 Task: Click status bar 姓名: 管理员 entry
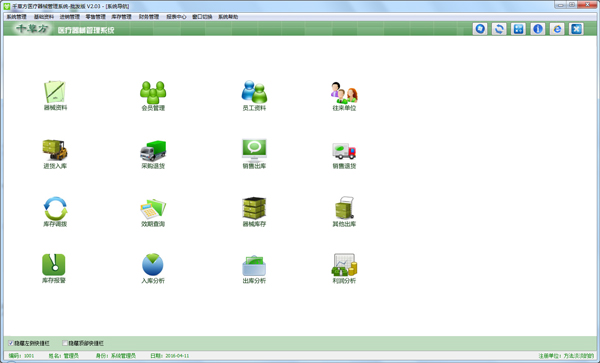point(64,356)
